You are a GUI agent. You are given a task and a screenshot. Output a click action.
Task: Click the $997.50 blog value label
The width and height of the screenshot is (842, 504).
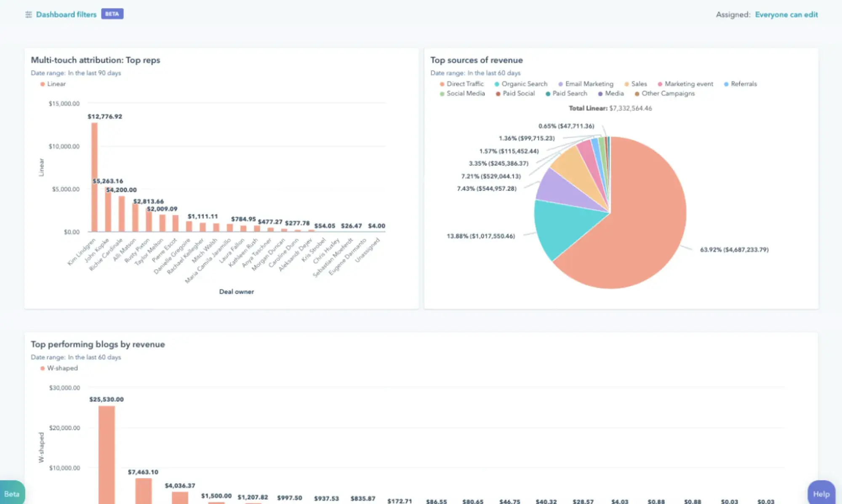(290, 498)
